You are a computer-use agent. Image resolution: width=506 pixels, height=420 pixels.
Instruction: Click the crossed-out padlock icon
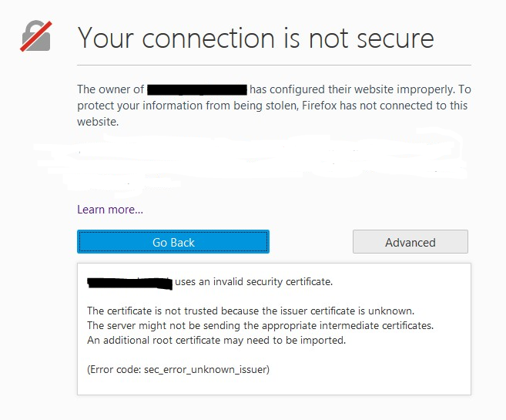(36, 35)
